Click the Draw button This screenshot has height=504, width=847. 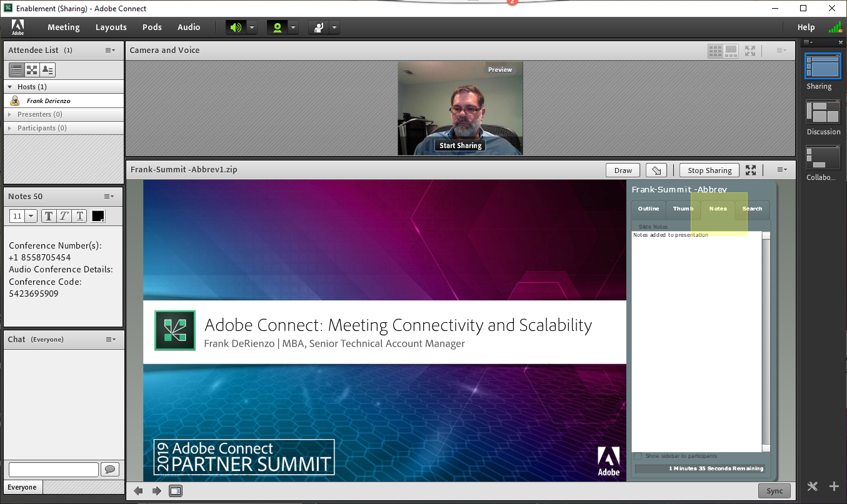tap(623, 170)
